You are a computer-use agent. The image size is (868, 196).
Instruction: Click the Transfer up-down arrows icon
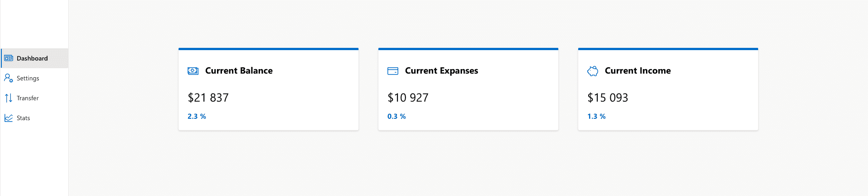(9, 98)
